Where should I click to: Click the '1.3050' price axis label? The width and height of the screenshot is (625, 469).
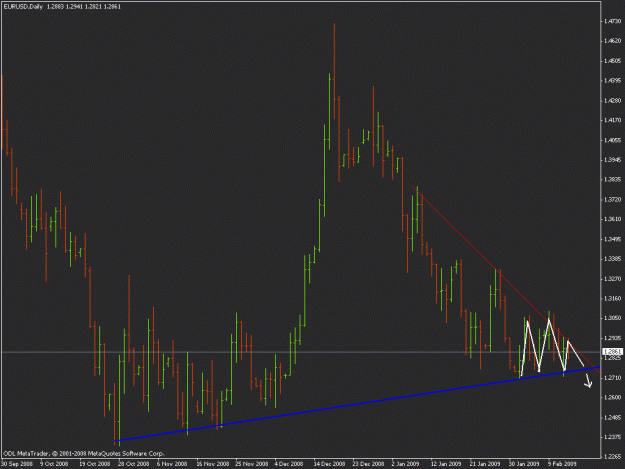coord(612,318)
